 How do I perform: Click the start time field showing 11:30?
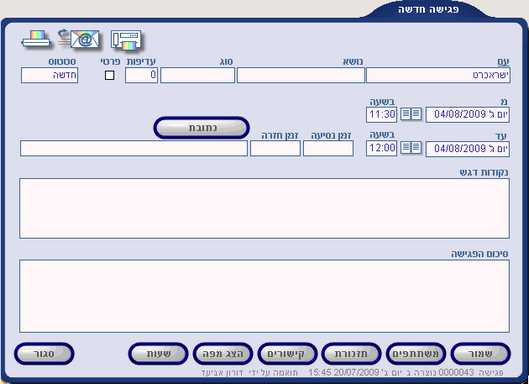[x=381, y=114]
